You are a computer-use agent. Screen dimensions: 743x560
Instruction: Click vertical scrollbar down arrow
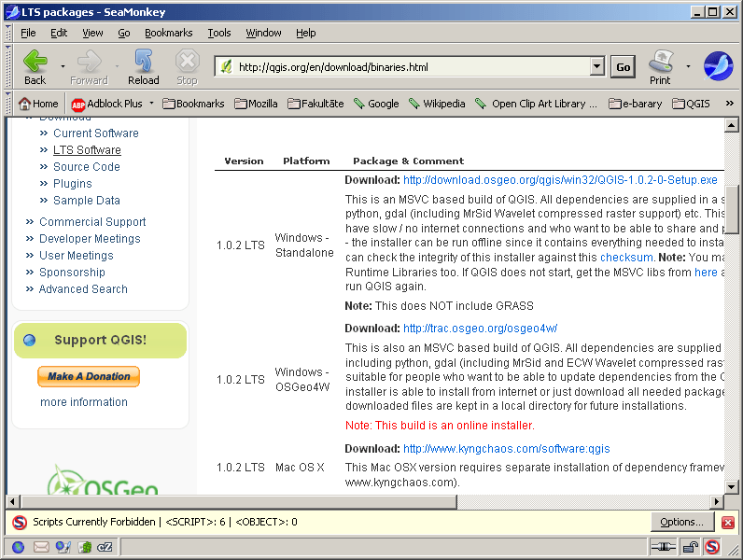click(x=731, y=487)
